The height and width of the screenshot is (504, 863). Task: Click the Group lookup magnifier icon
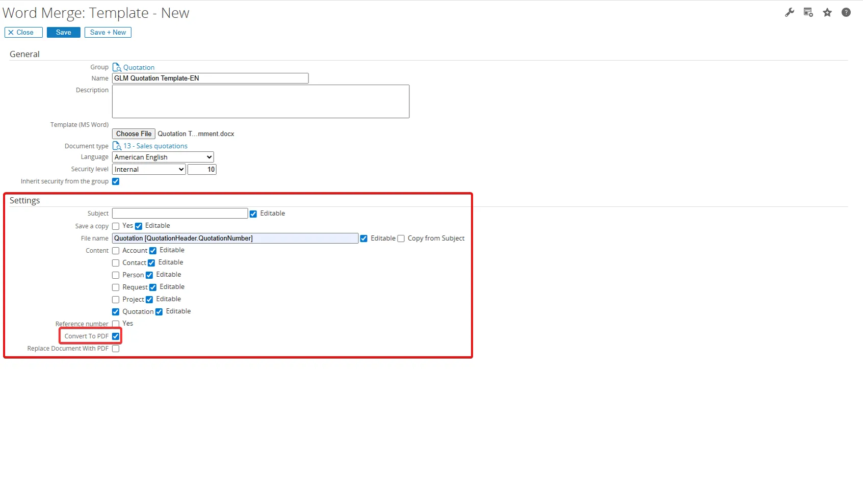point(117,67)
